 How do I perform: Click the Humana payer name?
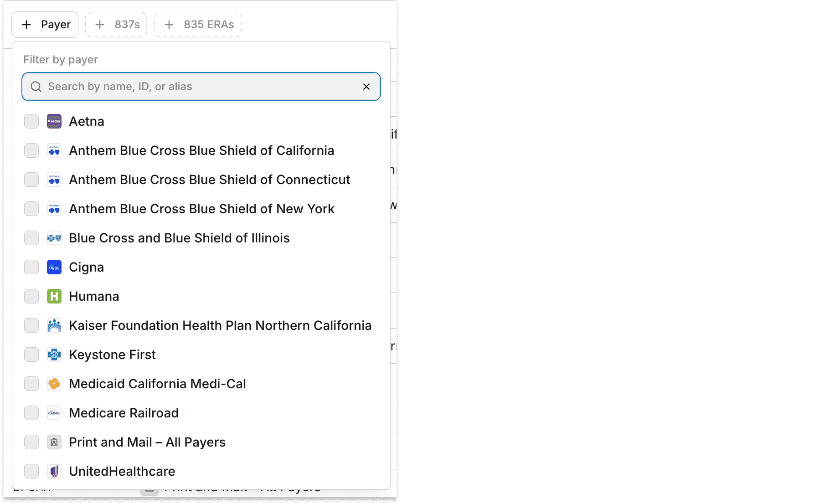pos(94,296)
